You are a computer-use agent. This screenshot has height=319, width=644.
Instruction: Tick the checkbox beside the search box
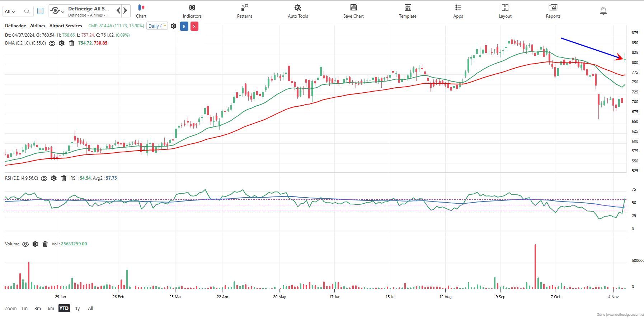[41, 11]
